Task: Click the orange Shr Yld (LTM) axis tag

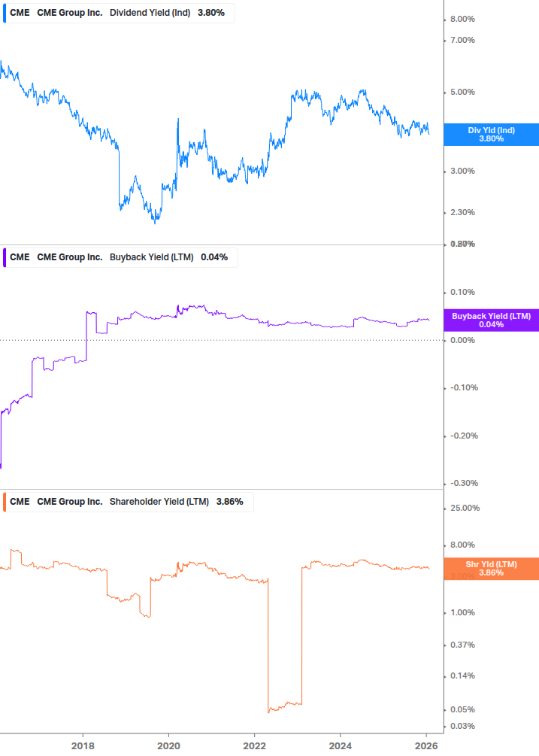Action: (x=491, y=568)
